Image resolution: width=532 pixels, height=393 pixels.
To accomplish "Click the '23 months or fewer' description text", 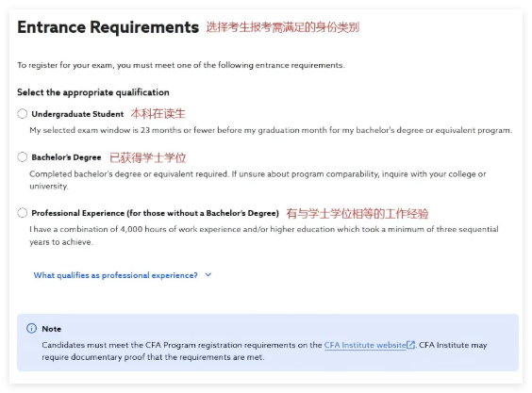I will click(x=271, y=130).
